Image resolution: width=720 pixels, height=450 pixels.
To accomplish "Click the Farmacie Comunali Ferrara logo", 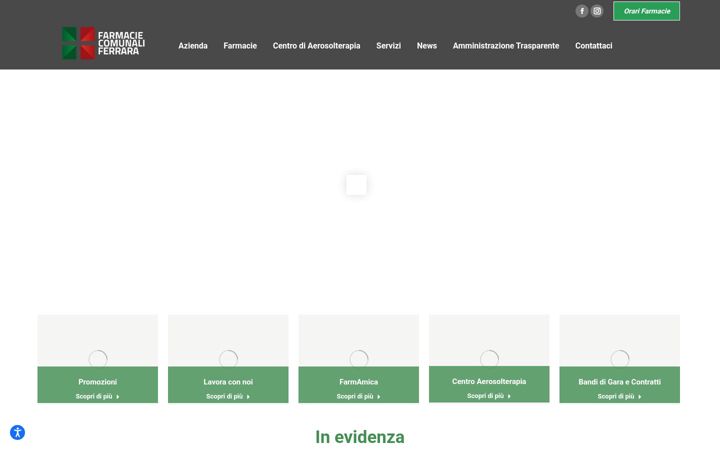I will coord(103,43).
